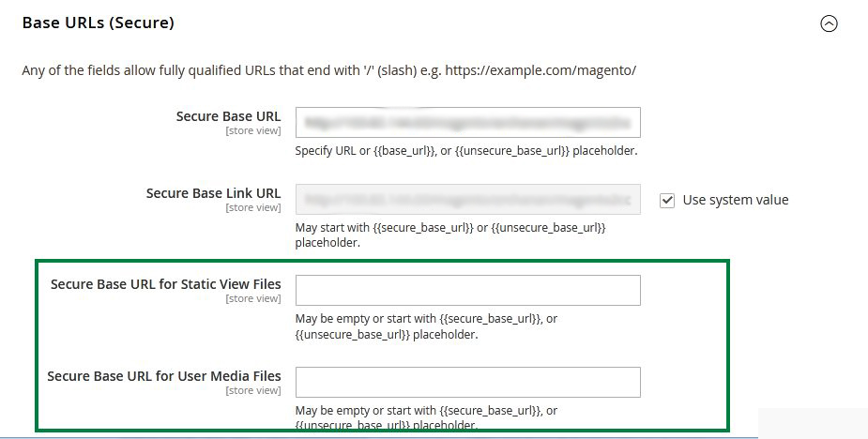The width and height of the screenshot is (868, 439).
Task: Click the Base URLs (Secure) section heading
Action: (99, 23)
